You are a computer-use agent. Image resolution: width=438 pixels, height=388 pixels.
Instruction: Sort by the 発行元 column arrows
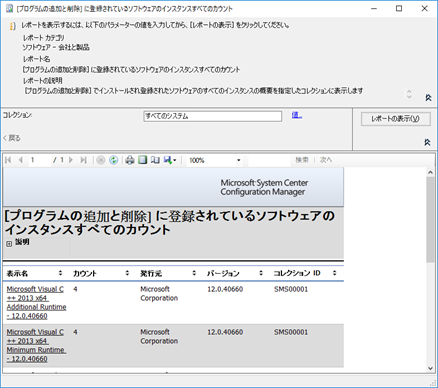194,273
